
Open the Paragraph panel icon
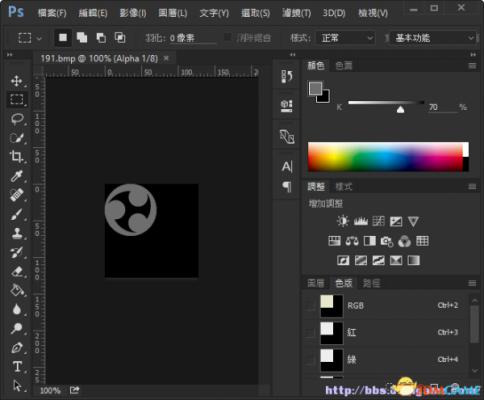287,187
